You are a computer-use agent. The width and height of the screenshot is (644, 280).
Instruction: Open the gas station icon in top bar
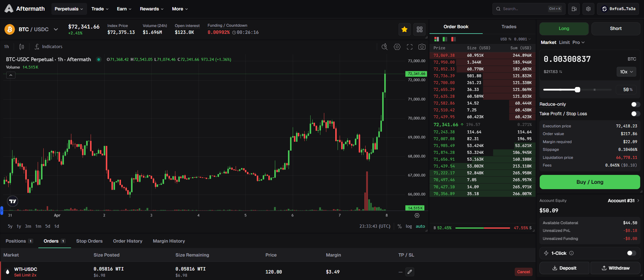(574, 9)
